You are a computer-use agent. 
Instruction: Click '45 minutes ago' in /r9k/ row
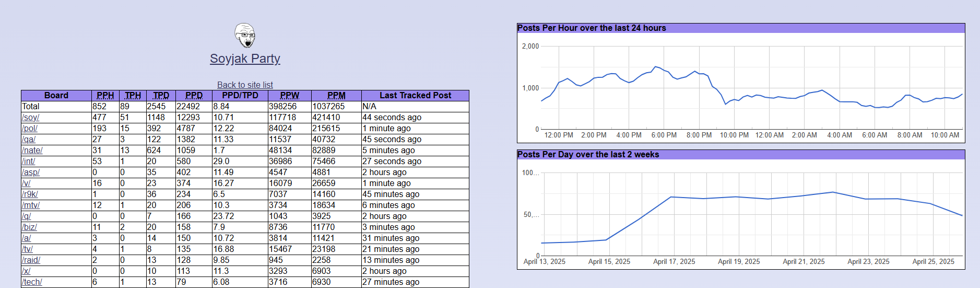click(391, 194)
